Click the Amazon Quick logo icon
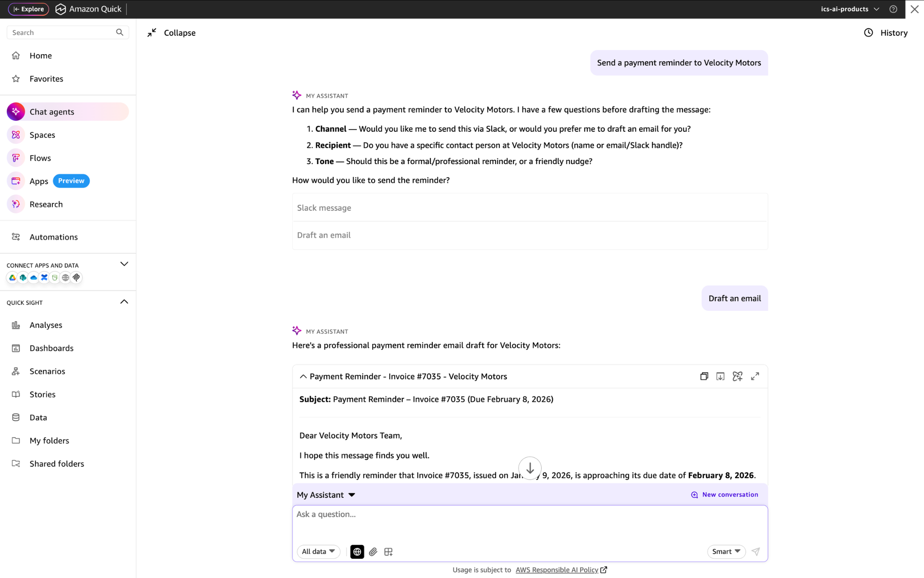 pos(61,9)
